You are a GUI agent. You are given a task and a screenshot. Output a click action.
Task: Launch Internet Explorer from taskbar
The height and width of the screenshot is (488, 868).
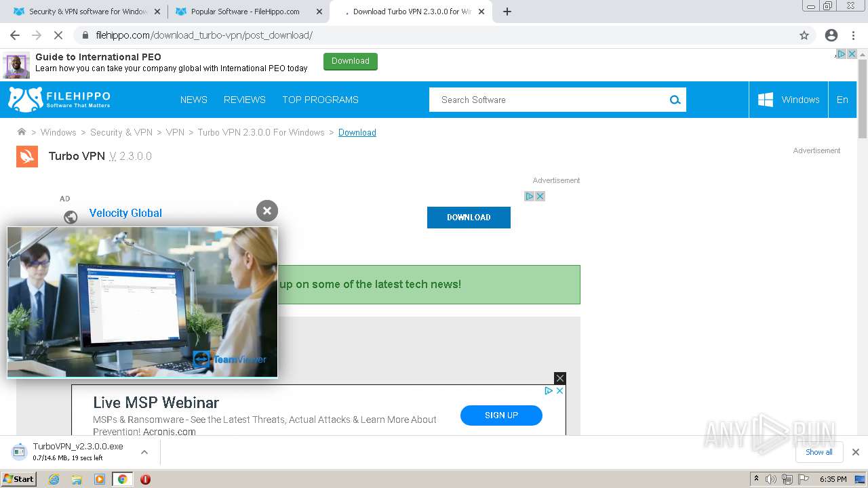pos(54,479)
